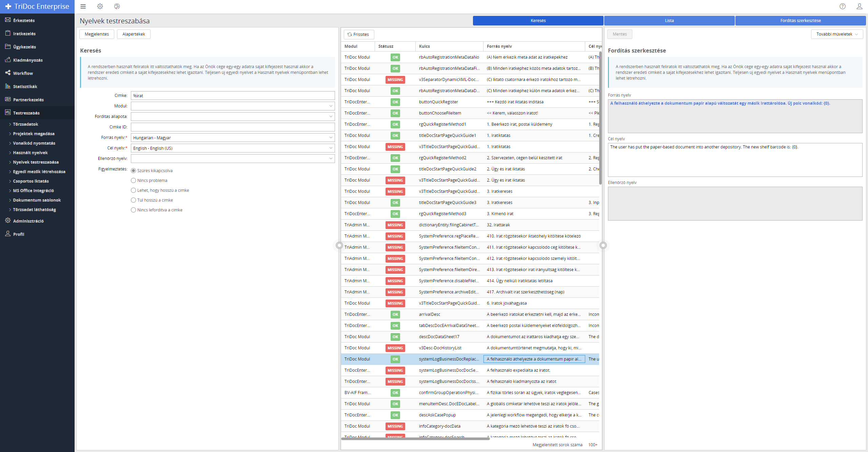Viewport: 868px width, 452px height.
Task: Click the Alapértékek button
Action: pos(134,34)
